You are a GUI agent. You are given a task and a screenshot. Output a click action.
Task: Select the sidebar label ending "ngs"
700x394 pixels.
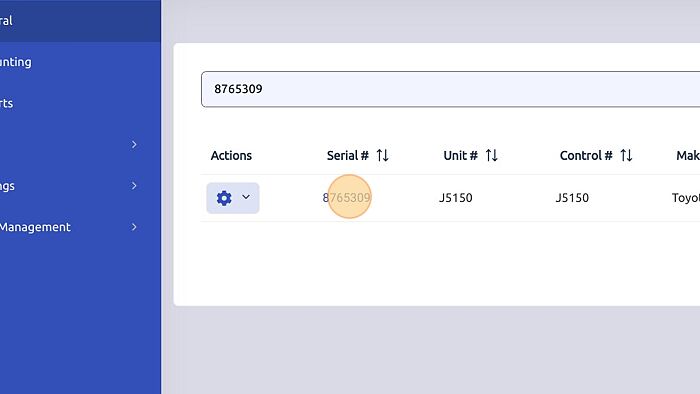coord(7,186)
